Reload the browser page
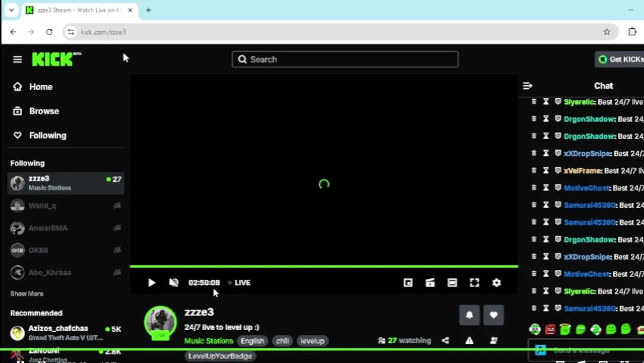The width and height of the screenshot is (644, 363). pyautogui.click(x=49, y=32)
